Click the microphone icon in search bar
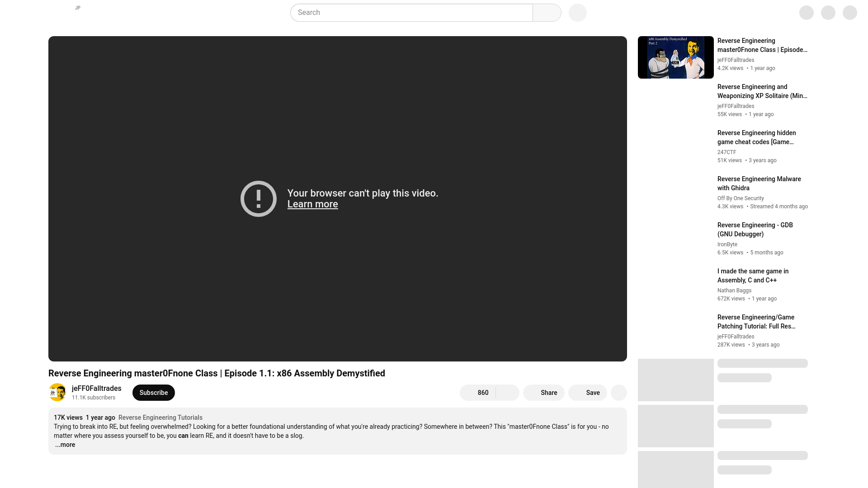The image size is (868, 488). 577,13
